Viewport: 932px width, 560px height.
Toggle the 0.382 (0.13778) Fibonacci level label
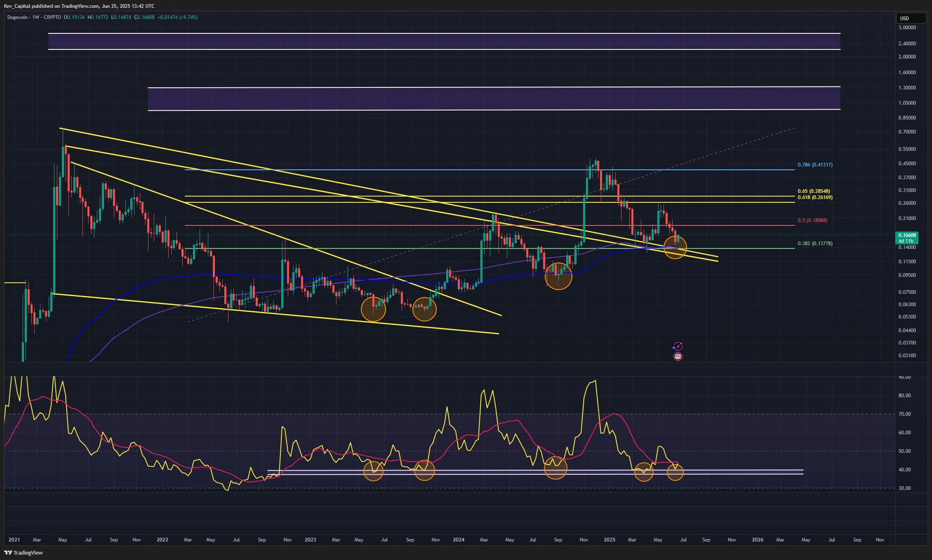pos(814,243)
